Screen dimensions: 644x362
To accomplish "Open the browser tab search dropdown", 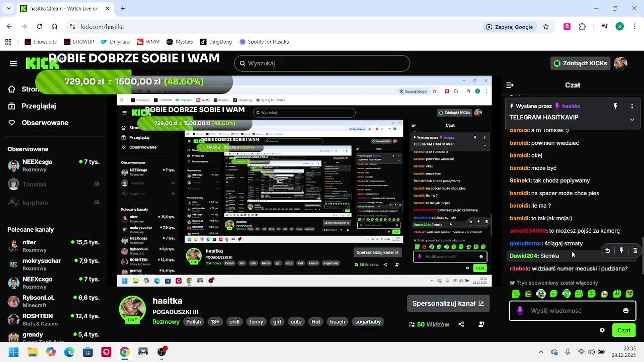I will click(x=8, y=9).
